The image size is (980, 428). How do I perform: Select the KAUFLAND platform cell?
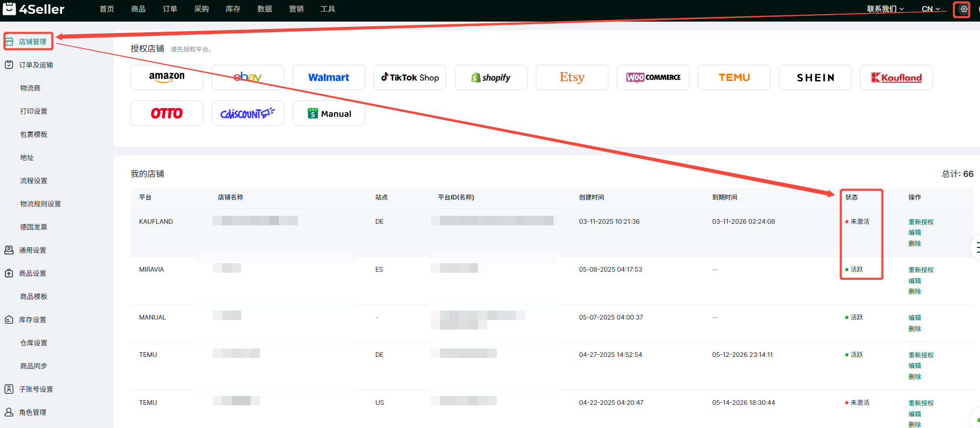156,222
